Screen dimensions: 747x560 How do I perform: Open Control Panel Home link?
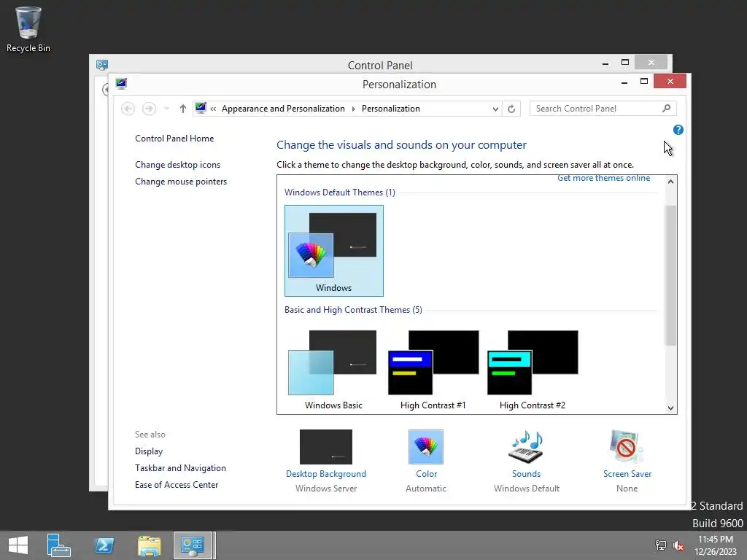click(174, 139)
